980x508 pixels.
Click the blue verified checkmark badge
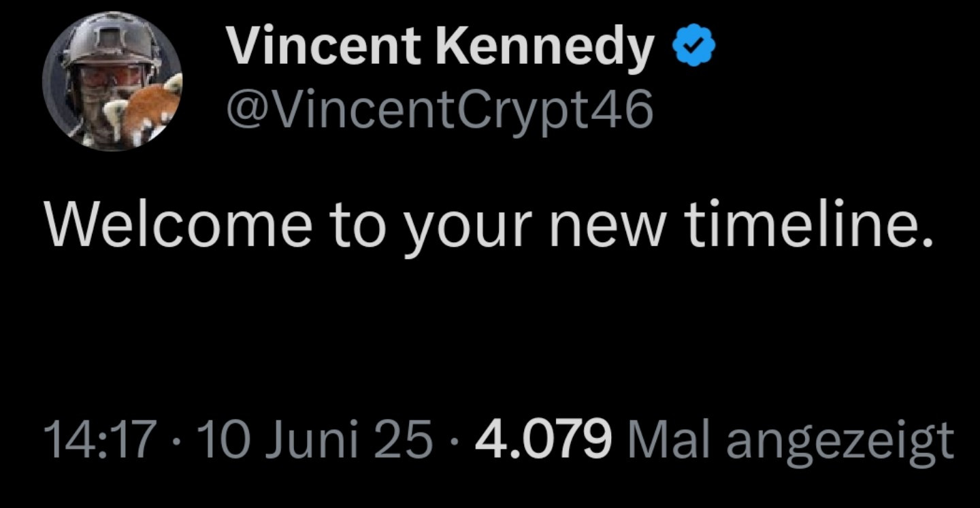point(695,48)
